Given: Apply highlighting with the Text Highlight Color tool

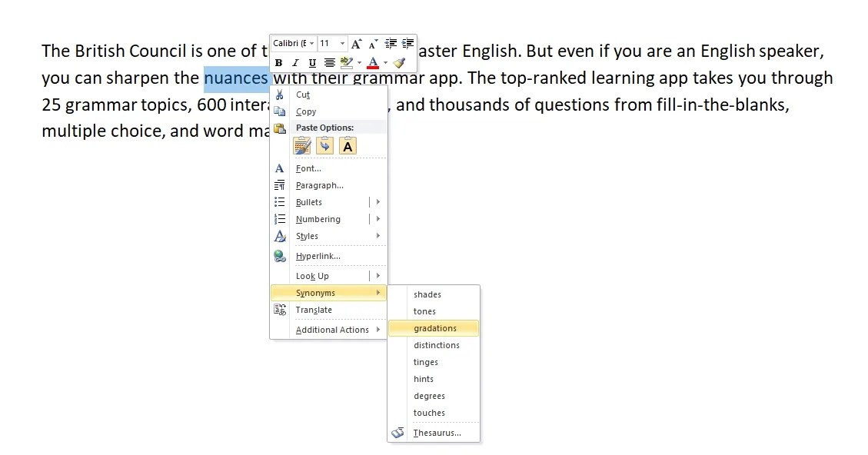Looking at the screenshot, I should [344, 62].
